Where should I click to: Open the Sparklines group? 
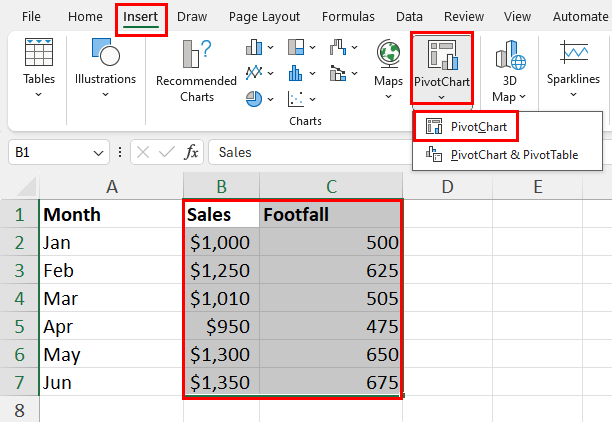[573, 68]
